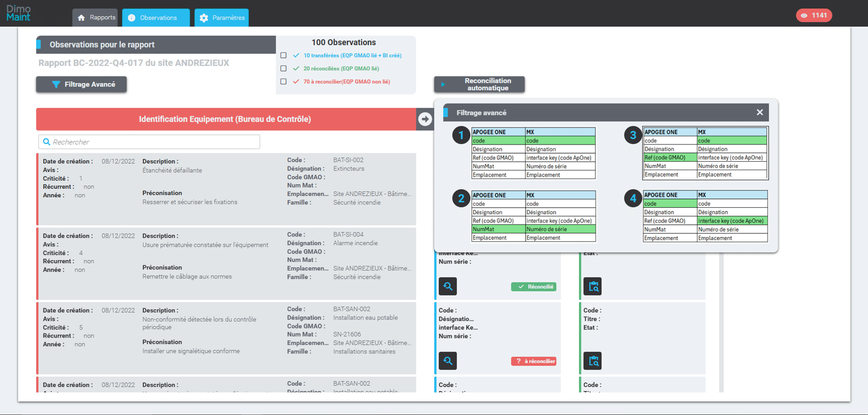Click the serial number SN-21606
Screen dimensions: 868x415
347,334
